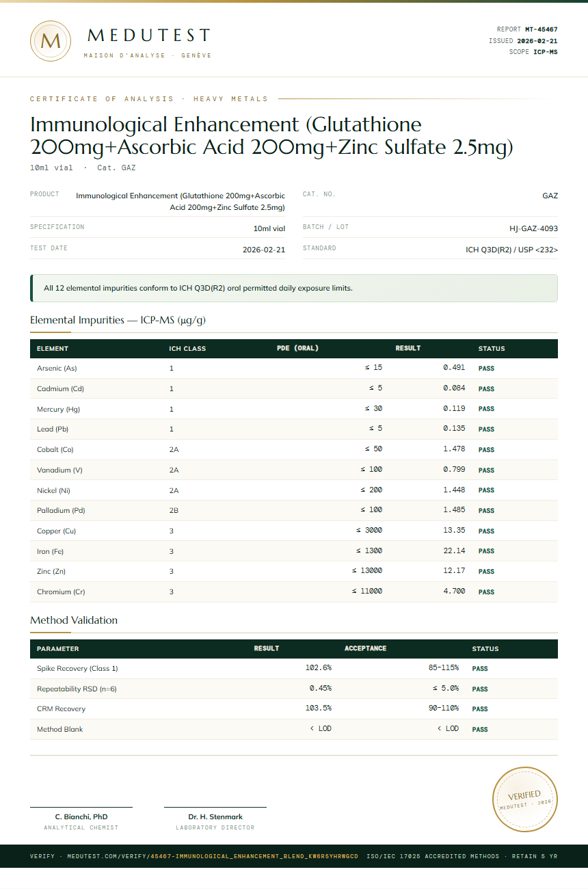
Task: Select the Arsenic (As) row label
Action: pyautogui.click(x=57, y=369)
